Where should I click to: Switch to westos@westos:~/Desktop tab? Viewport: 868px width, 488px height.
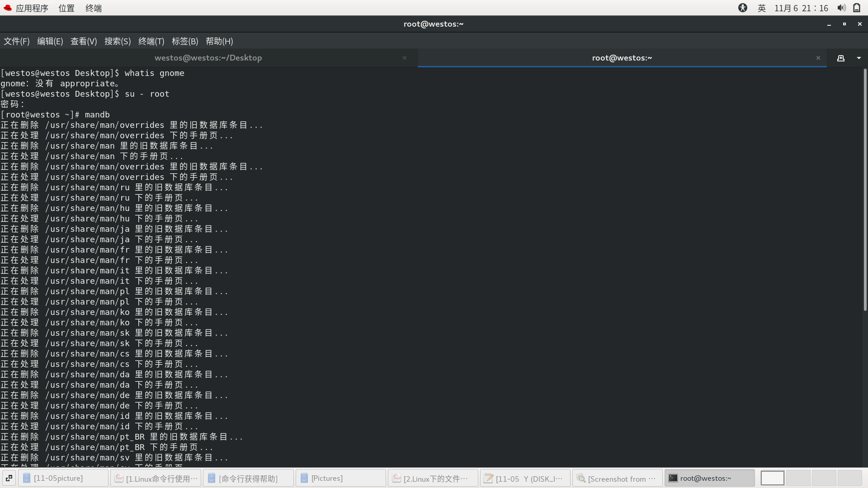click(208, 58)
